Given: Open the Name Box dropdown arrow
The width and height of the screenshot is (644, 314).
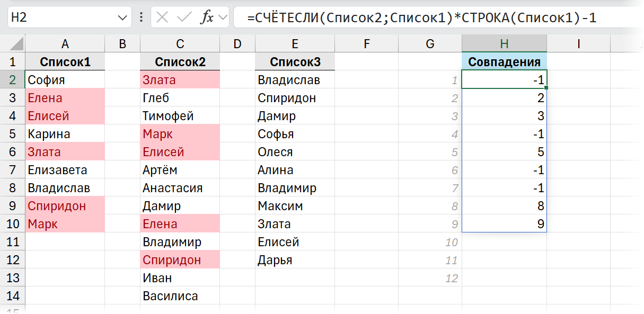Looking at the screenshot, I should point(122,17).
